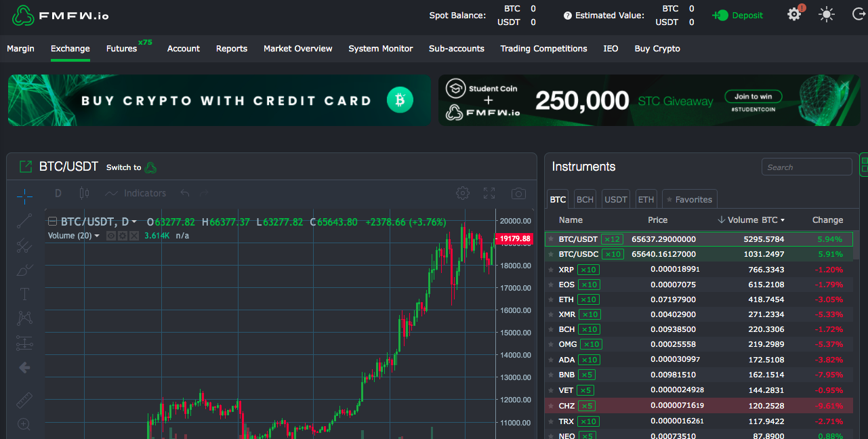Go to System Monitor page
Image resolution: width=868 pixels, height=439 pixels.
pos(381,49)
